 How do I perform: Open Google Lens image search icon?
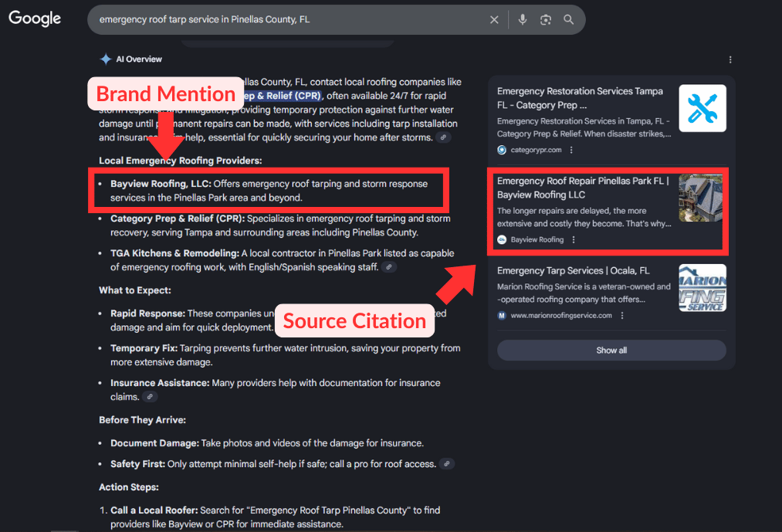546,19
